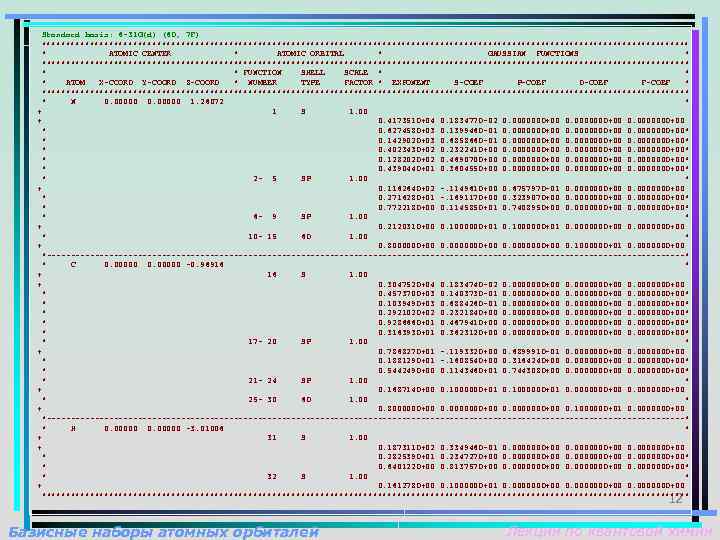
Task: Click function number '17- 20'
Action: [x=263, y=342]
